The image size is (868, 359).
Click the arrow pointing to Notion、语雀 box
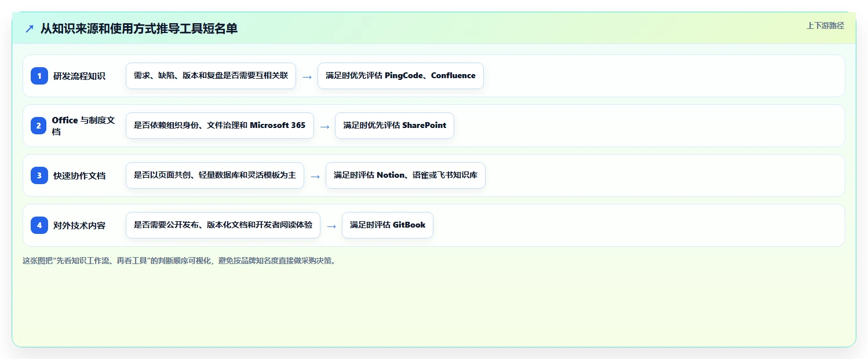tap(315, 176)
